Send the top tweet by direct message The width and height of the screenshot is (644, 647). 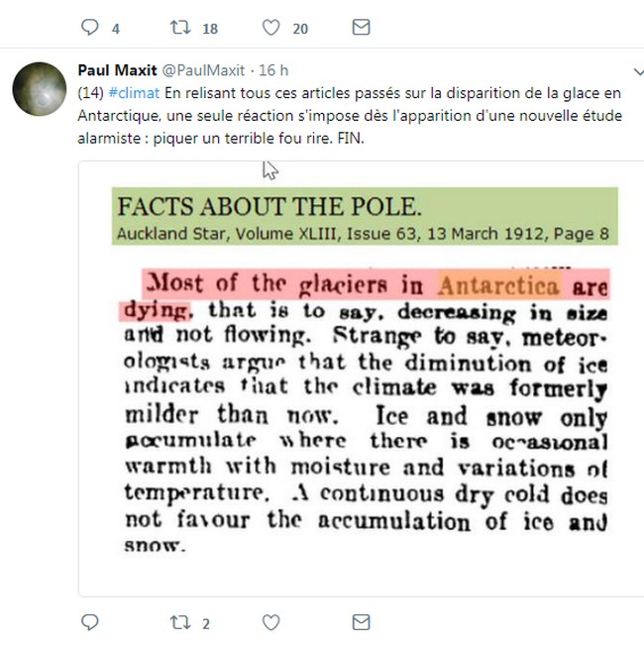[362, 28]
